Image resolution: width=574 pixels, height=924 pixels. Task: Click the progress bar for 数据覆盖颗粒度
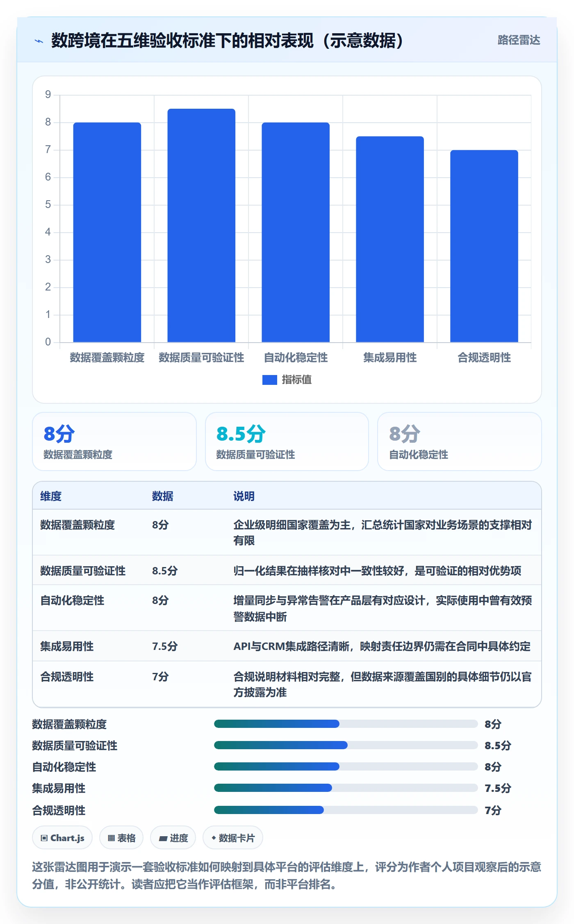tap(346, 724)
